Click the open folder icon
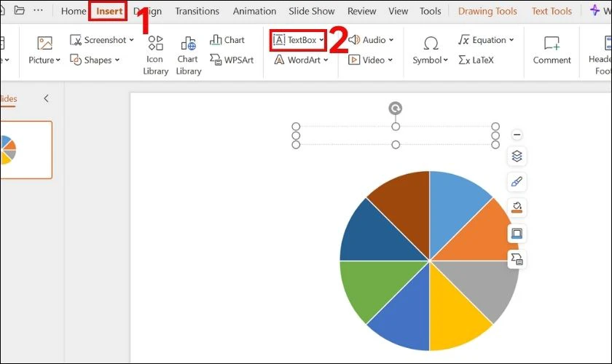The width and height of the screenshot is (612, 364). pyautogui.click(x=19, y=9)
